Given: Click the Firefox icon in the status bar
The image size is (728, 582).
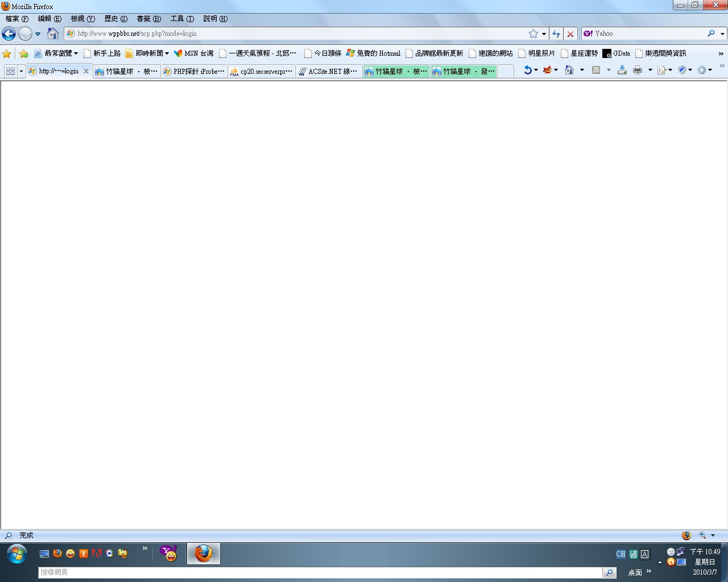Looking at the screenshot, I should tap(686, 535).
